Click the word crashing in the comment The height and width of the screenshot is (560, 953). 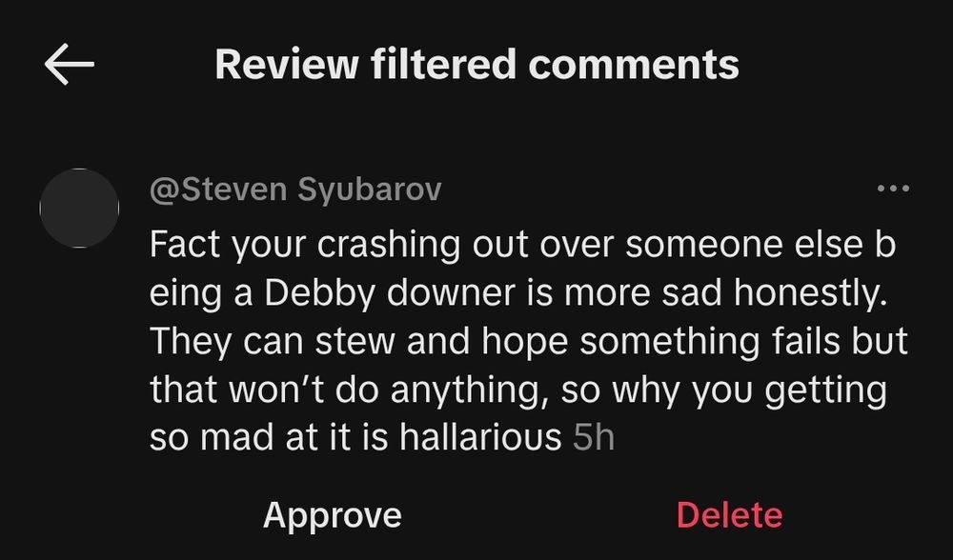tap(389, 246)
